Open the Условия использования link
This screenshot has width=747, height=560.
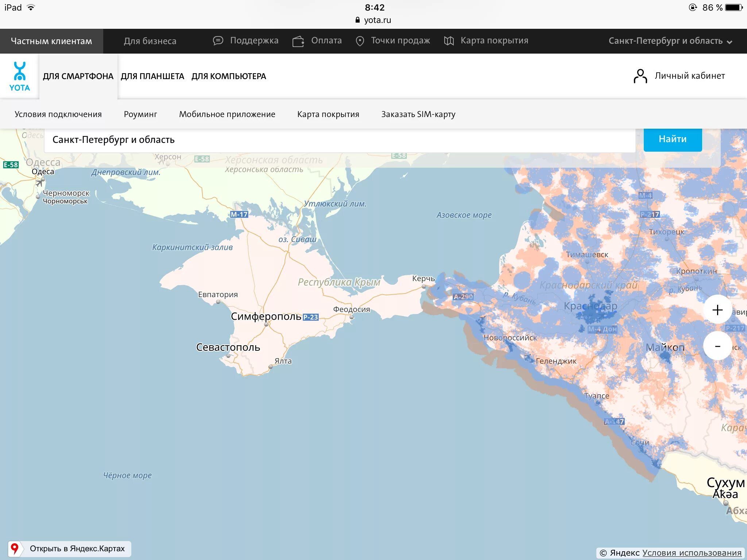point(692,553)
